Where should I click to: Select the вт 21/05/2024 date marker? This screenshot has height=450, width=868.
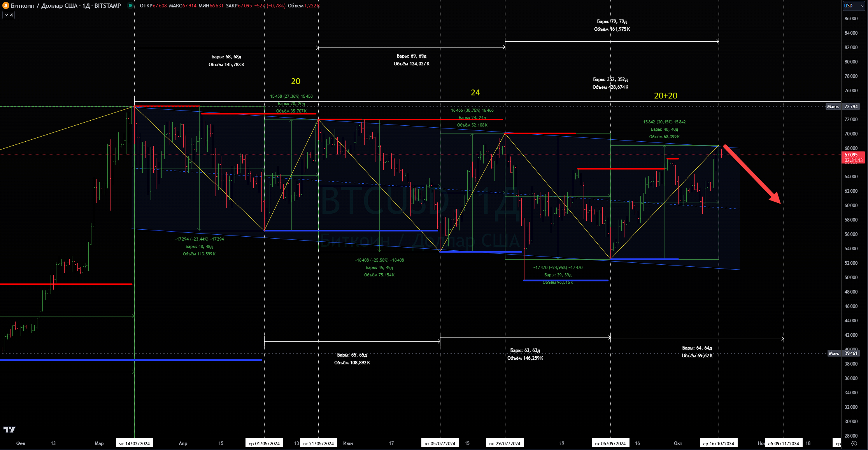319,443
